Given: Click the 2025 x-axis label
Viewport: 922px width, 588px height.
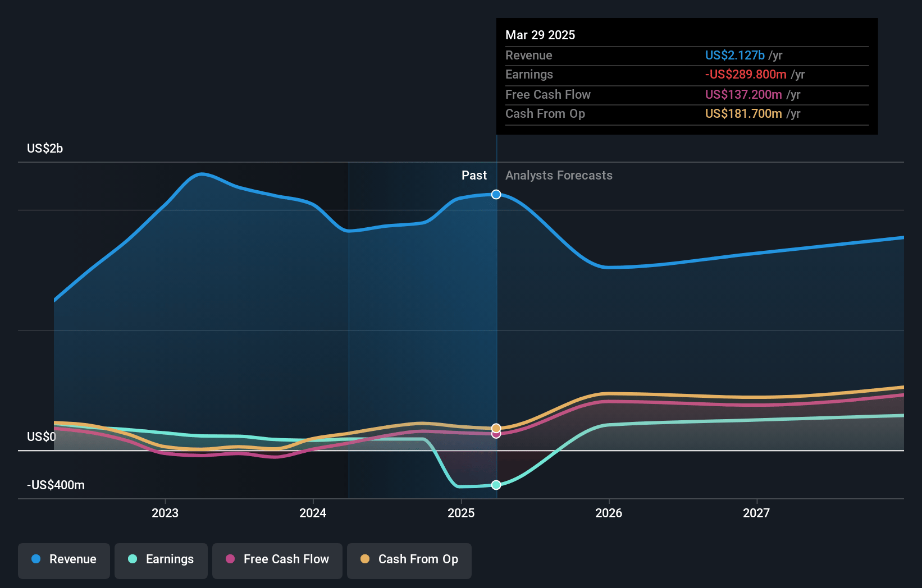Looking at the screenshot, I should 461,513.
